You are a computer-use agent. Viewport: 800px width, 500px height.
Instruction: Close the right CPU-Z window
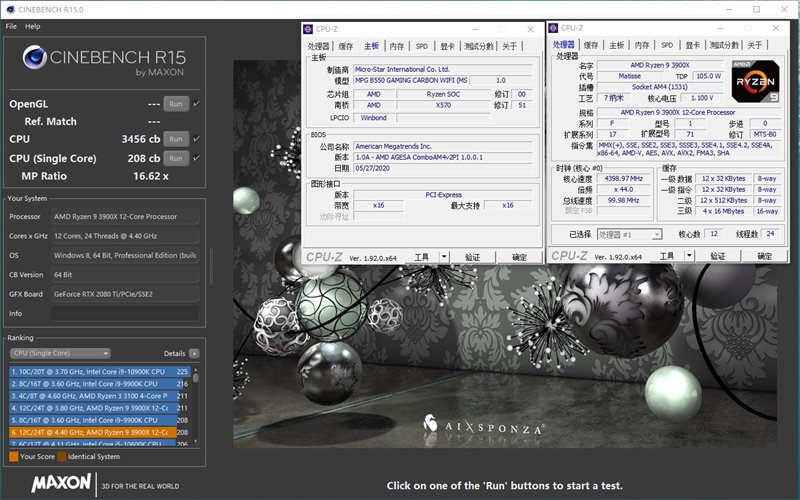pyautogui.click(x=776, y=28)
